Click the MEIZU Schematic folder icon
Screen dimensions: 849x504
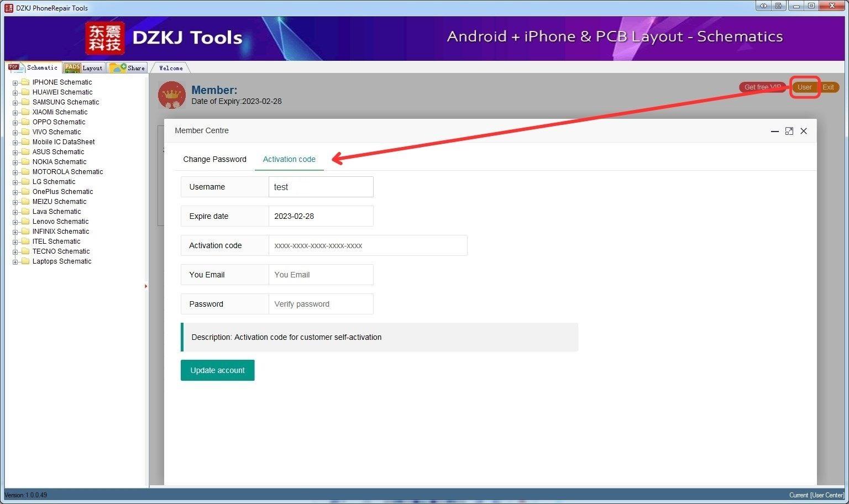point(25,202)
